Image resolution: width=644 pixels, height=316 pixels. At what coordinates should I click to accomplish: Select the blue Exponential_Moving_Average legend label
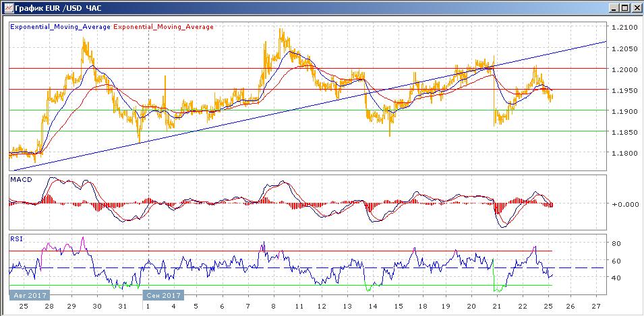(x=60, y=27)
